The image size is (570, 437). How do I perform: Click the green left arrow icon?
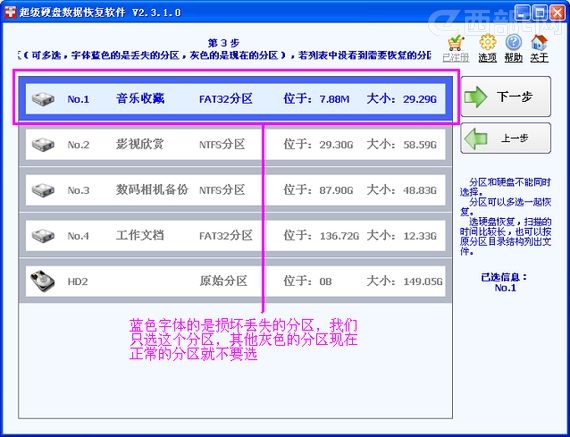(x=475, y=138)
